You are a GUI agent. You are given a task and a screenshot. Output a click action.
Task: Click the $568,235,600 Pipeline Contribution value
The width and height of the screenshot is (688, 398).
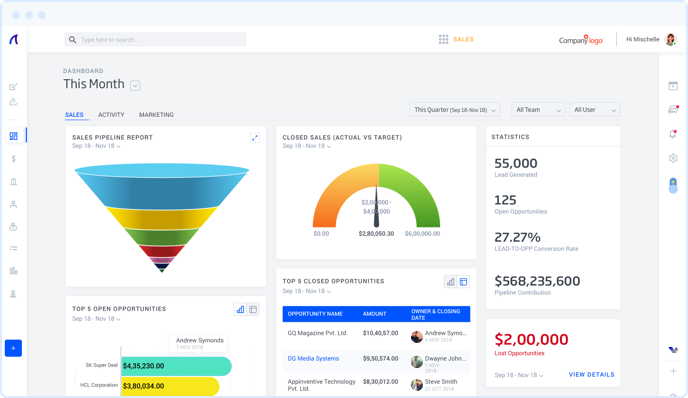click(537, 281)
